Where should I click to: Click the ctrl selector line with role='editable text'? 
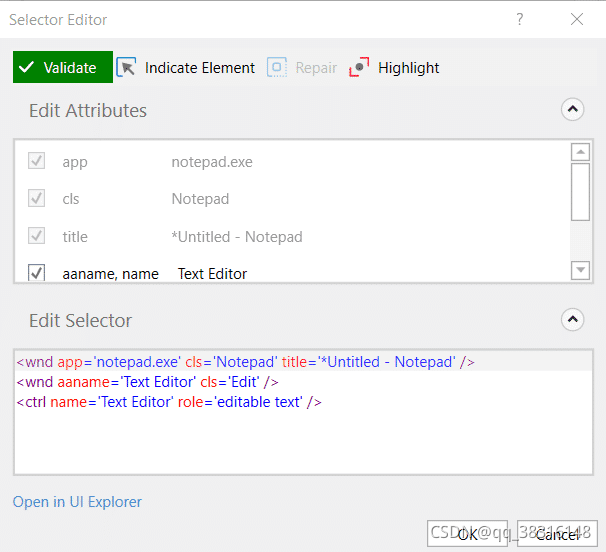pyautogui.click(x=169, y=402)
